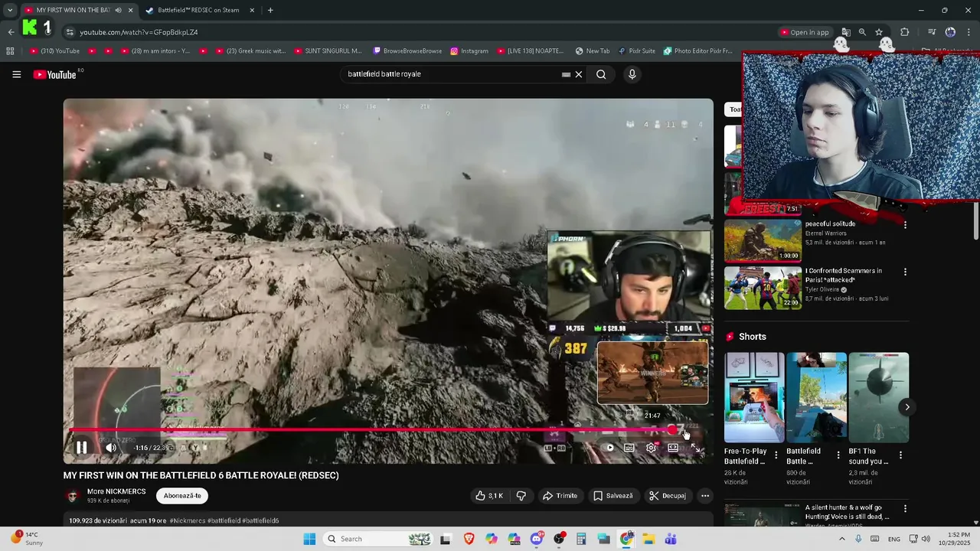
Task: Clear the search query with X
Action: (579, 74)
